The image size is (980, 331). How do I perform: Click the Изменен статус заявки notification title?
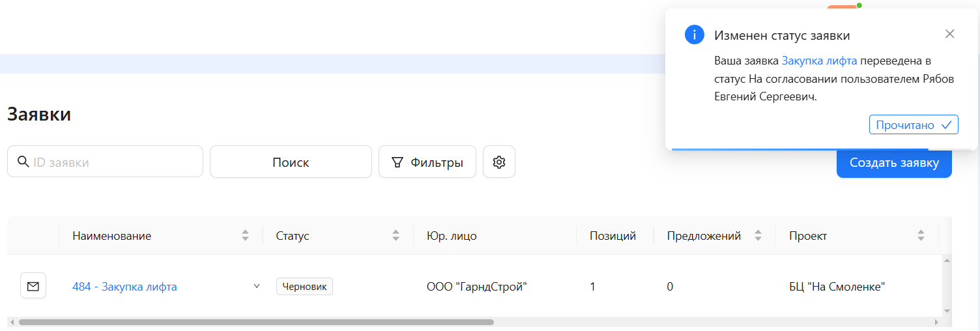point(782,35)
